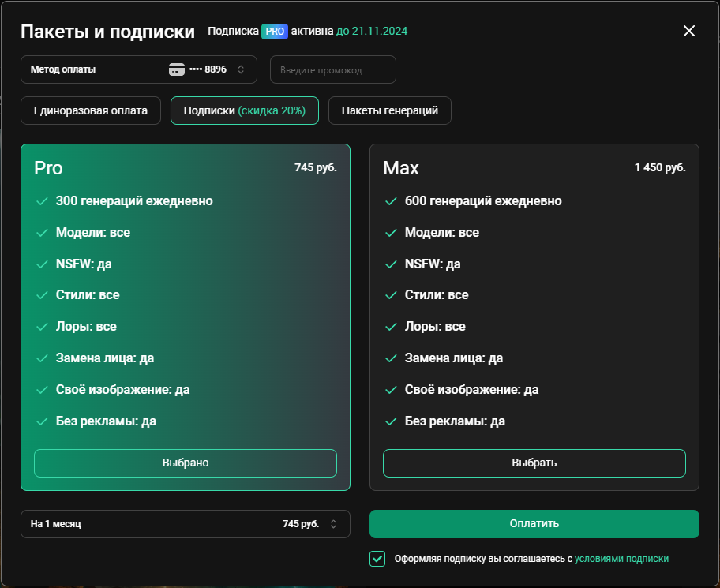The image size is (720, 588).
Task: Click checkmark icon beside Pro Без рекламы
Action: click(42, 421)
